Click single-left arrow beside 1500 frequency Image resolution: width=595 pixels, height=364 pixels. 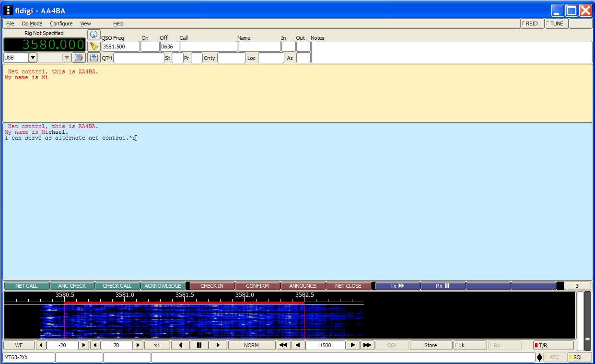click(298, 345)
